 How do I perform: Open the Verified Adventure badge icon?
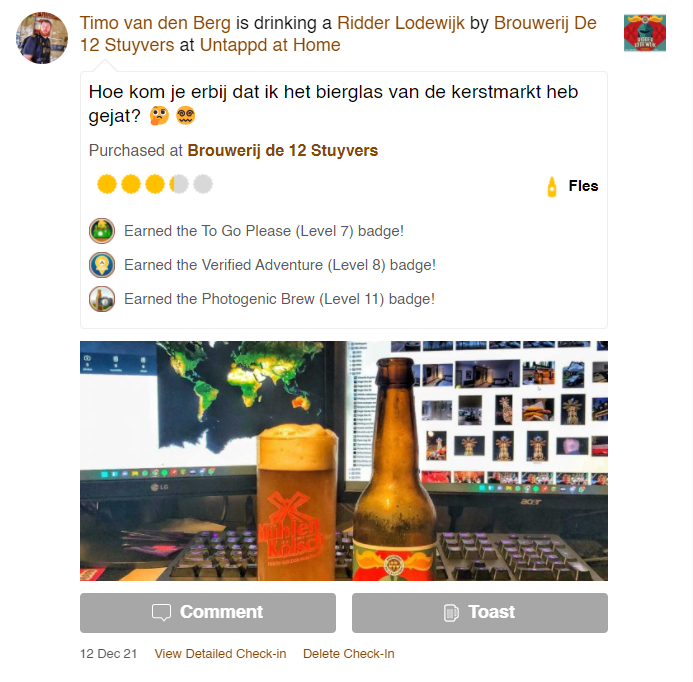(102, 265)
